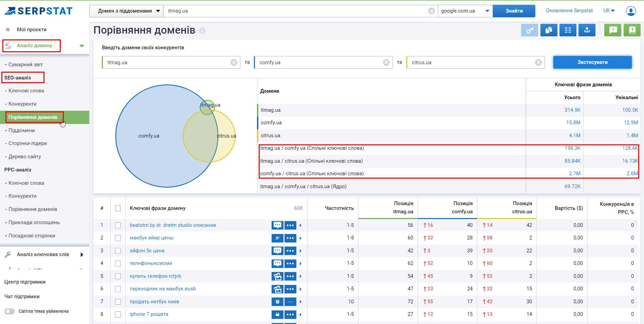Viewport: 644px width, 324px height.
Task: Check the box for row айфлн 5с цена
Action: 118,251
